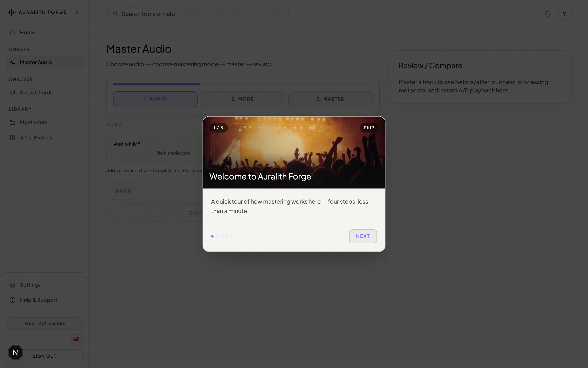The width and height of the screenshot is (588, 368).
Task: Click the concert crowd tour image
Action: pyautogui.click(x=294, y=152)
